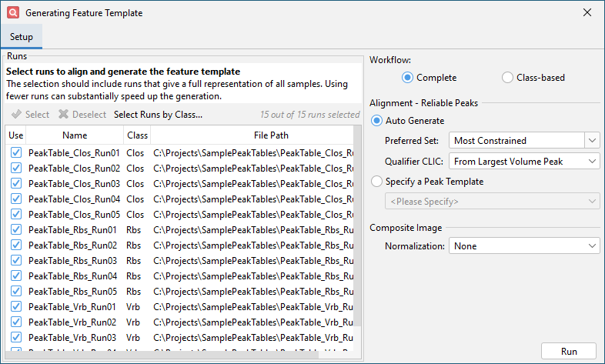This screenshot has height=364, width=605.
Task: Click the app icon in title bar
Action: click(12, 13)
